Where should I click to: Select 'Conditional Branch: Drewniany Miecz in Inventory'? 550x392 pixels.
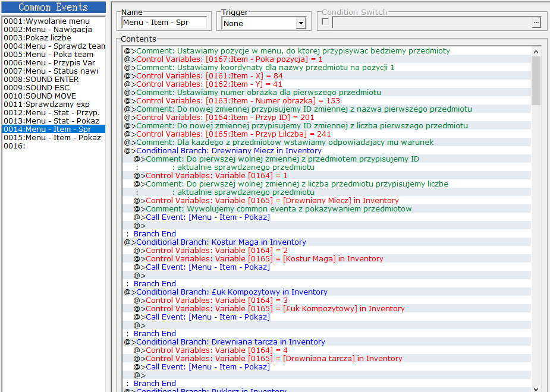point(327,151)
